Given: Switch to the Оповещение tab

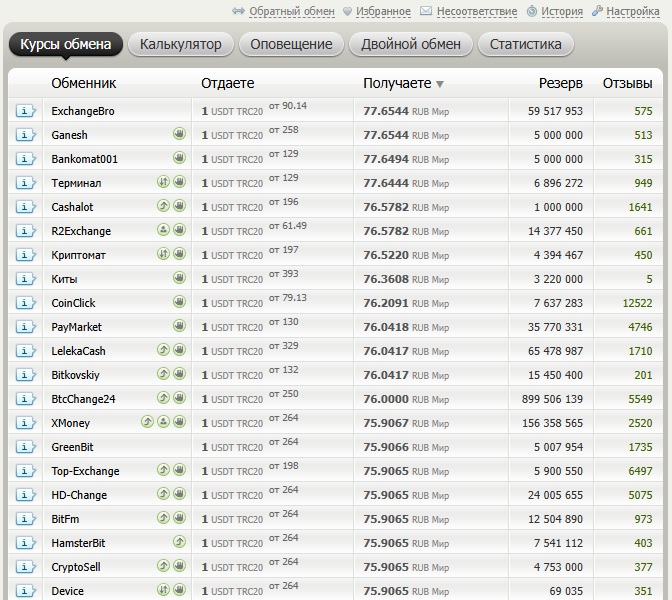Looking at the screenshot, I should pyautogui.click(x=291, y=44).
